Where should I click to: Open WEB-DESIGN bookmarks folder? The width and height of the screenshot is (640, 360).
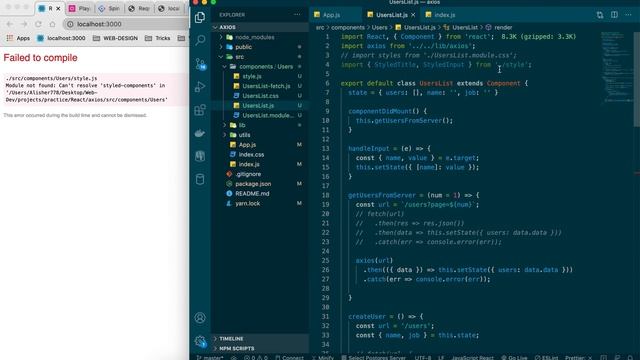click(x=115, y=38)
